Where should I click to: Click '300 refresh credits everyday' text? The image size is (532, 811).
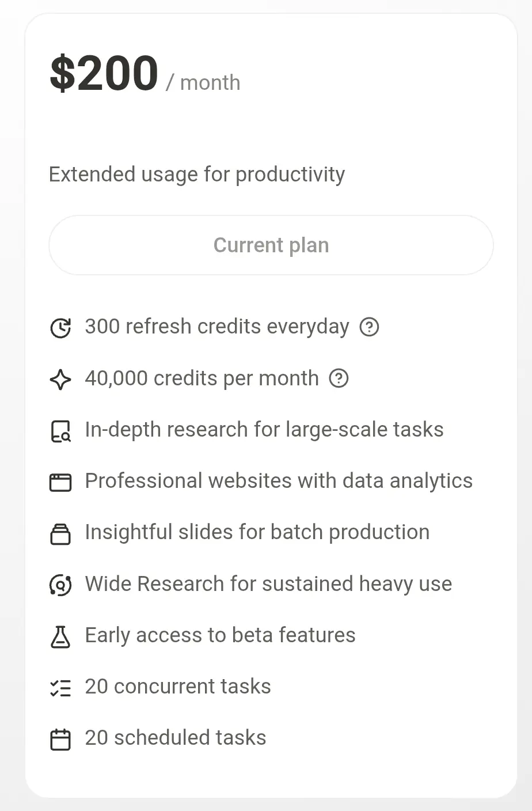(217, 327)
